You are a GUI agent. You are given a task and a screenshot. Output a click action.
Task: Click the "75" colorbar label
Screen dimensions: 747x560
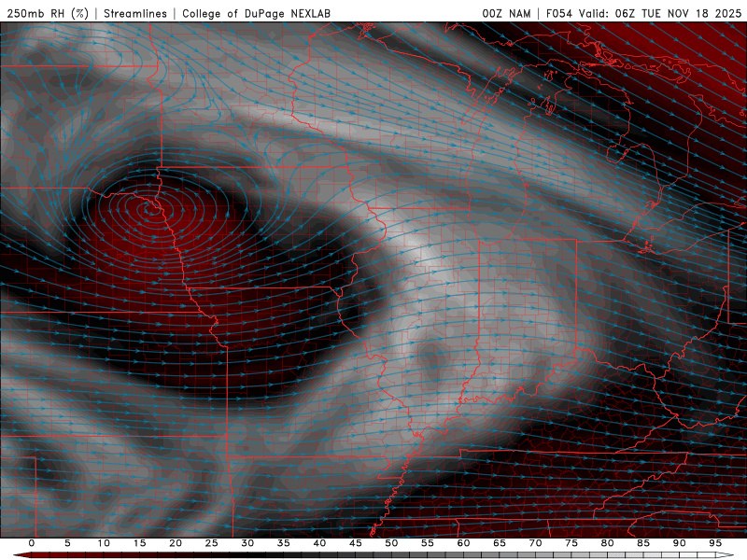571,543
